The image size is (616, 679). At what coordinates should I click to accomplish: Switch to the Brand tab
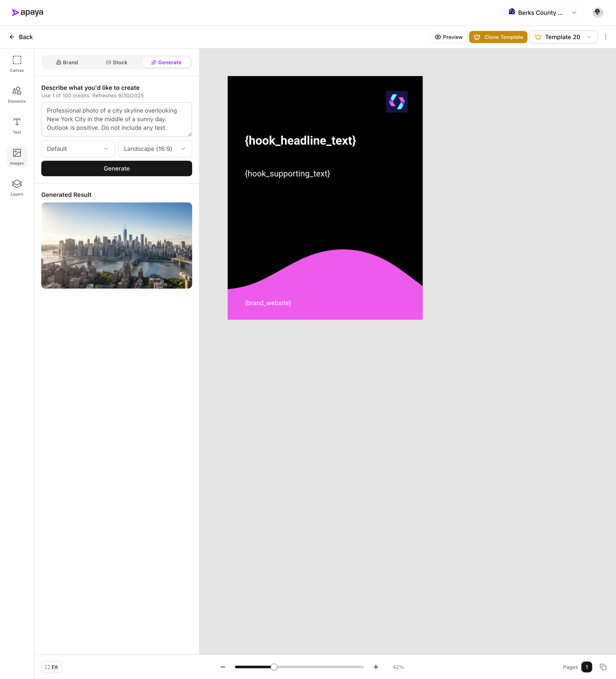click(67, 62)
